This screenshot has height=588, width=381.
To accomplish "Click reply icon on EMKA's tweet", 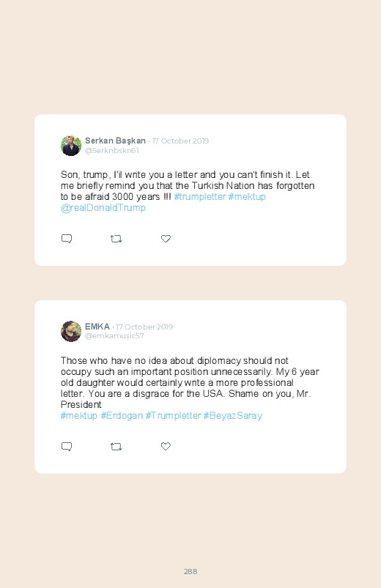I will [x=67, y=446].
